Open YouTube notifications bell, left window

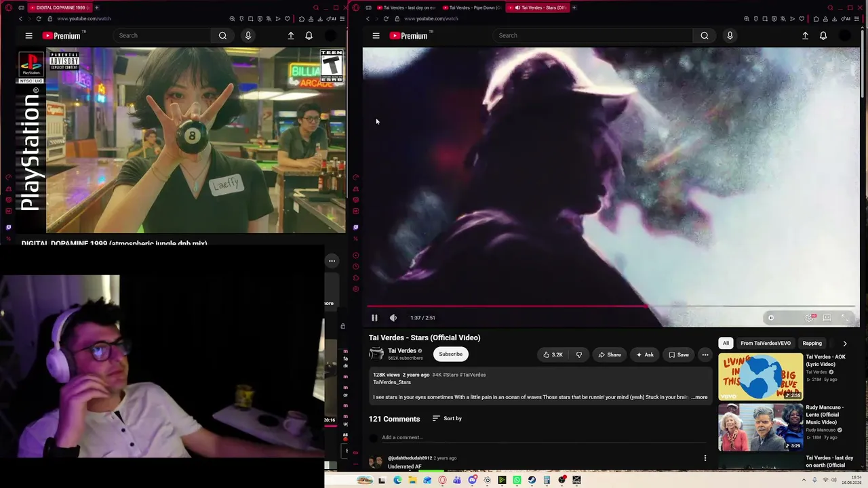(309, 36)
